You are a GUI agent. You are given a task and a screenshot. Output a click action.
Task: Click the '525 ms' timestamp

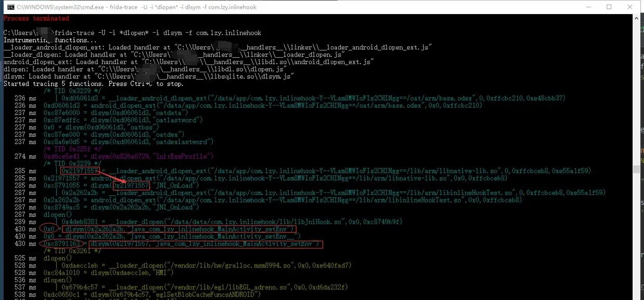point(25,258)
